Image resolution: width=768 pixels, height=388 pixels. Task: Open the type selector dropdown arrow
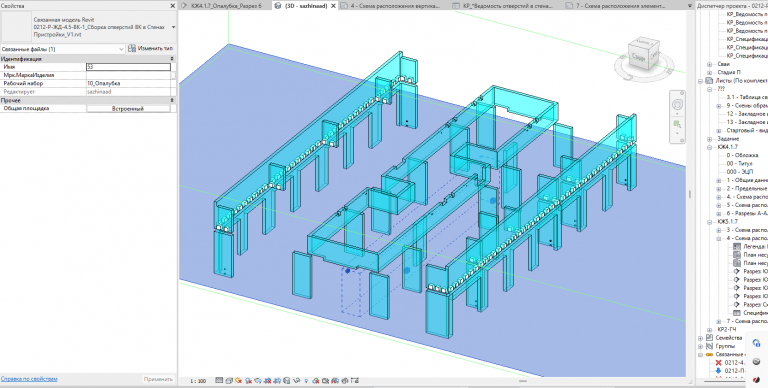pos(173,27)
